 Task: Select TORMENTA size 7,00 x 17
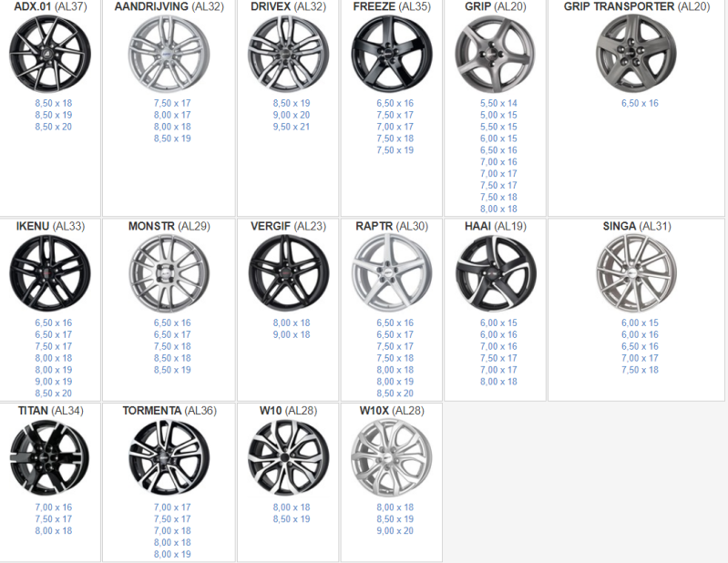pyautogui.click(x=172, y=507)
